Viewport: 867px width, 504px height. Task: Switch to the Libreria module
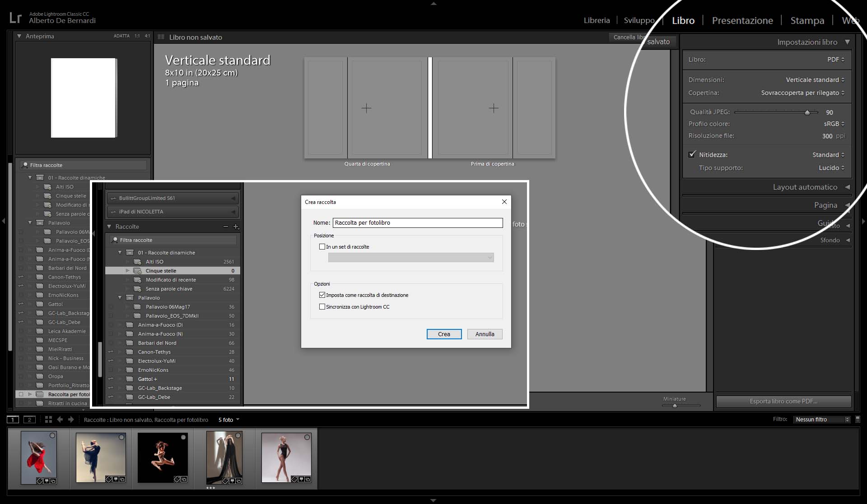click(x=596, y=20)
